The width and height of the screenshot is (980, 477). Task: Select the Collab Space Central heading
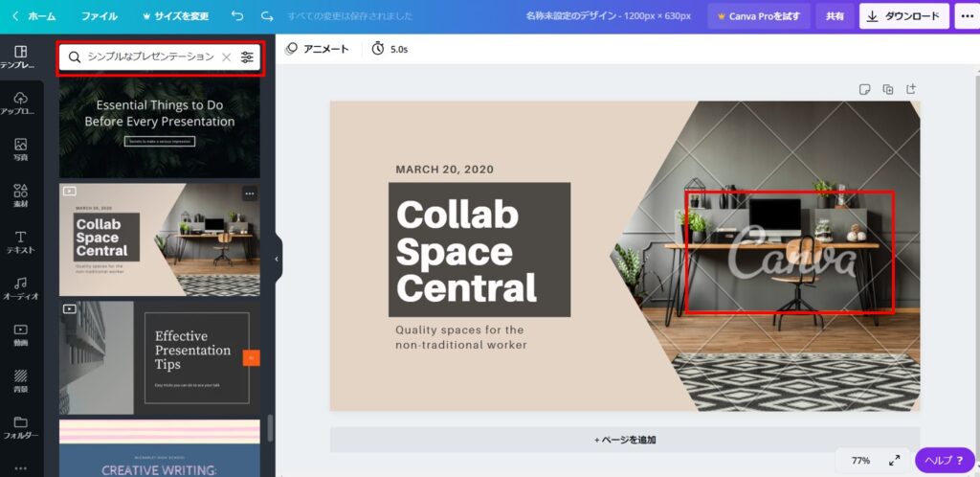(x=466, y=251)
